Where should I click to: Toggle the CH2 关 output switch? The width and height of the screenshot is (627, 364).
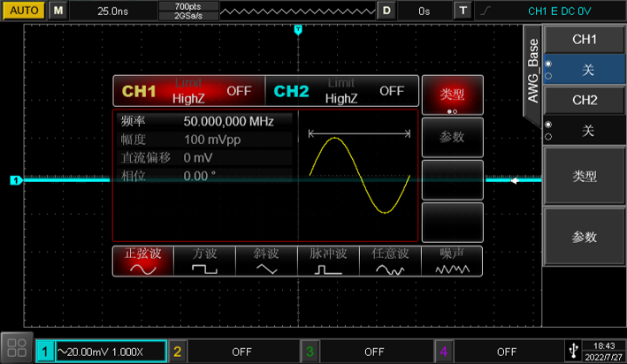pyautogui.click(x=585, y=131)
